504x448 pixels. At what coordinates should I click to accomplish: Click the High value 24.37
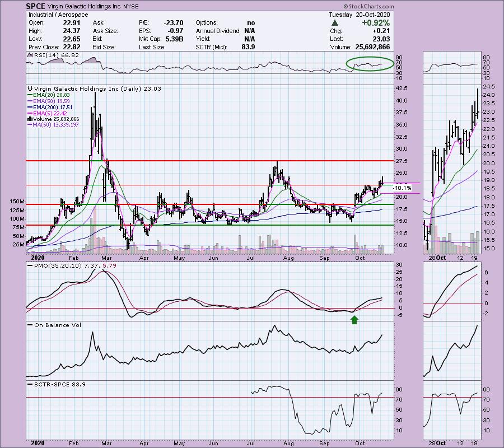(72, 31)
